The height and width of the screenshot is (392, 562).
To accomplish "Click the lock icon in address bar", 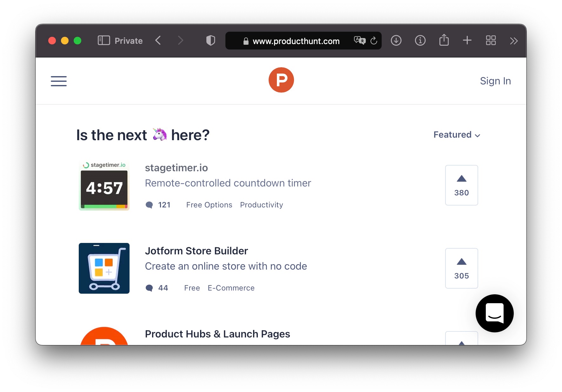I will (x=246, y=41).
